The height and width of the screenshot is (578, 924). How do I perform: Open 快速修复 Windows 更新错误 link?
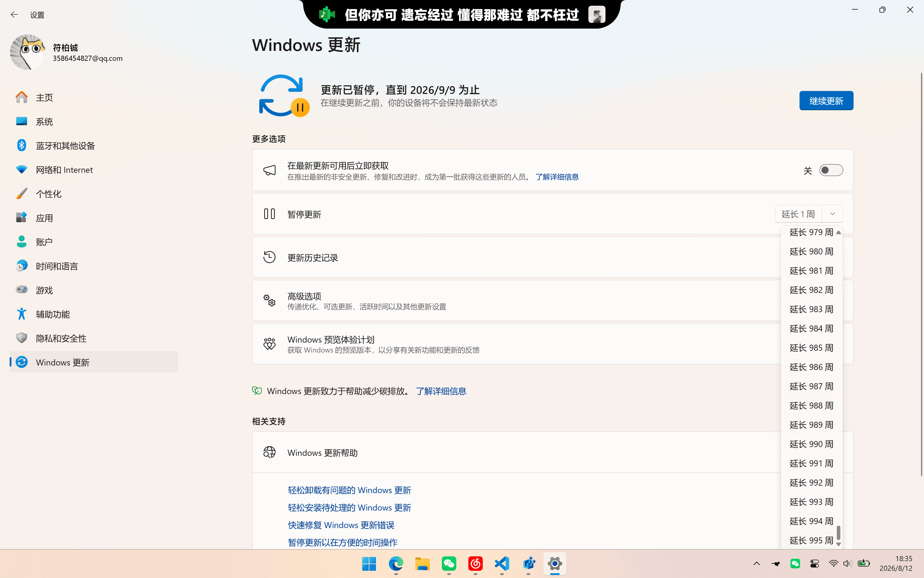(341, 525)
